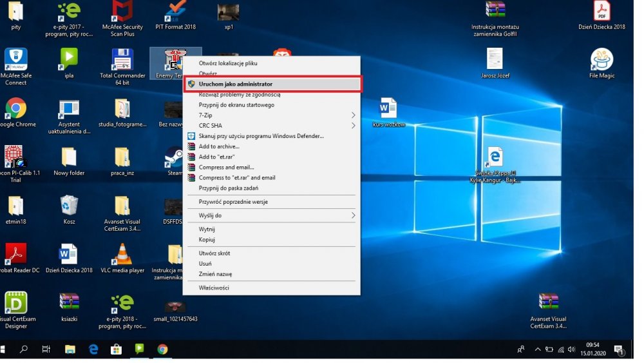This screenshot has width=644, height=363.
Task: Open File Explorer from taskbar
Action: pos(70,349)
